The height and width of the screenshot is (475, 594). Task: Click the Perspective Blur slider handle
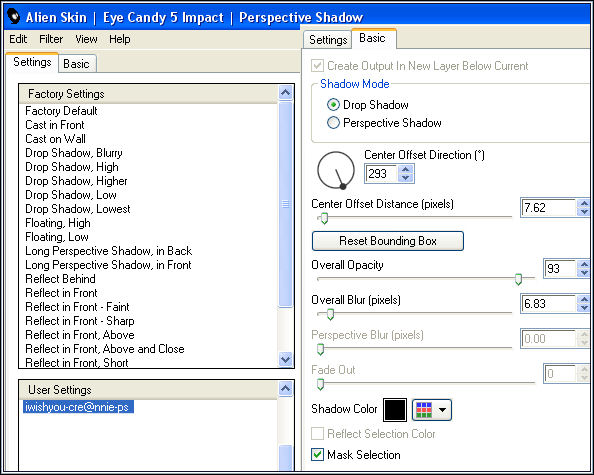click(320, 349)
